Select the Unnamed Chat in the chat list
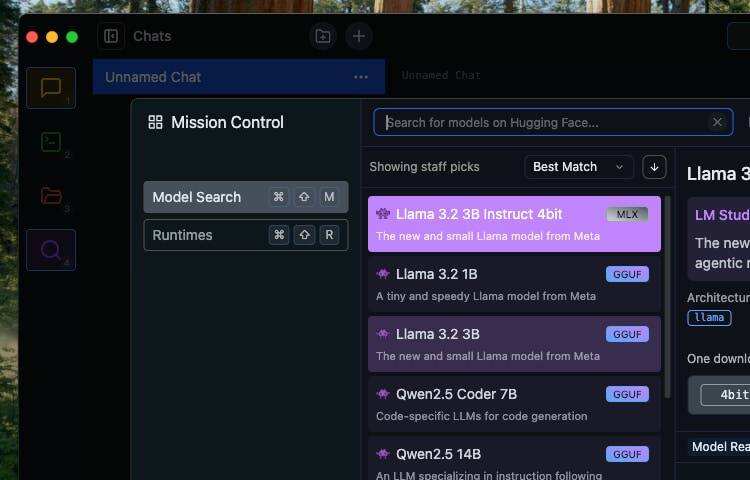 click(239, 77)
